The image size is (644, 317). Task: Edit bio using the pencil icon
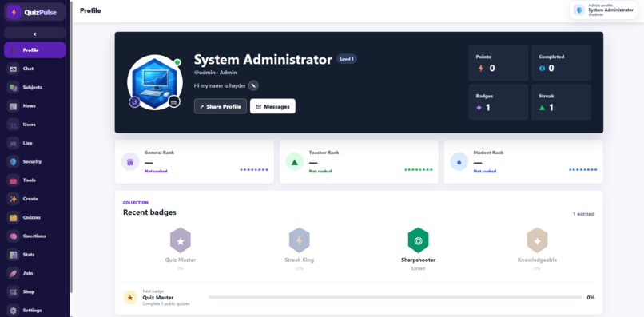pos(253,85)
